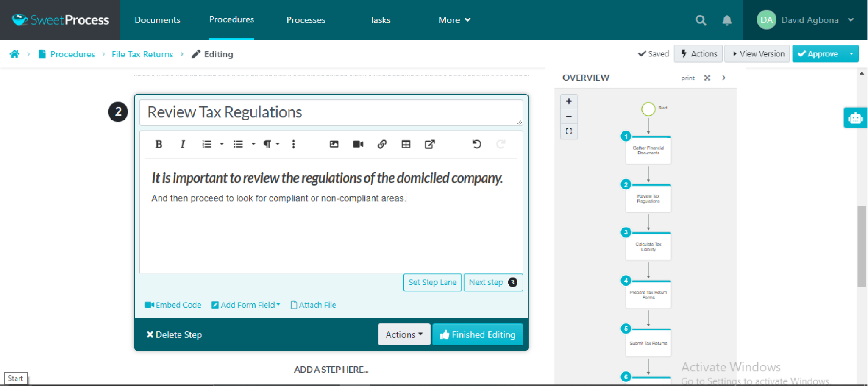Undo the last edit
The image size is (868, 387).
(477, 145)
